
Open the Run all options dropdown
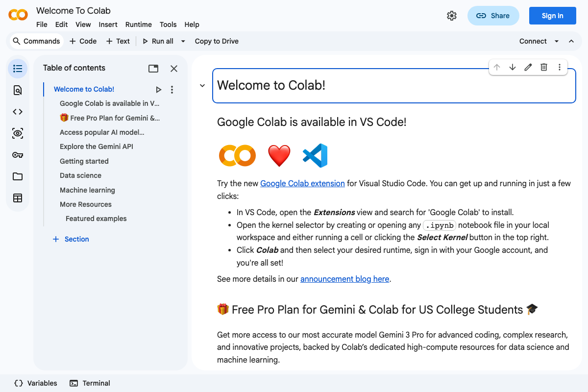(x=183, y=41)
